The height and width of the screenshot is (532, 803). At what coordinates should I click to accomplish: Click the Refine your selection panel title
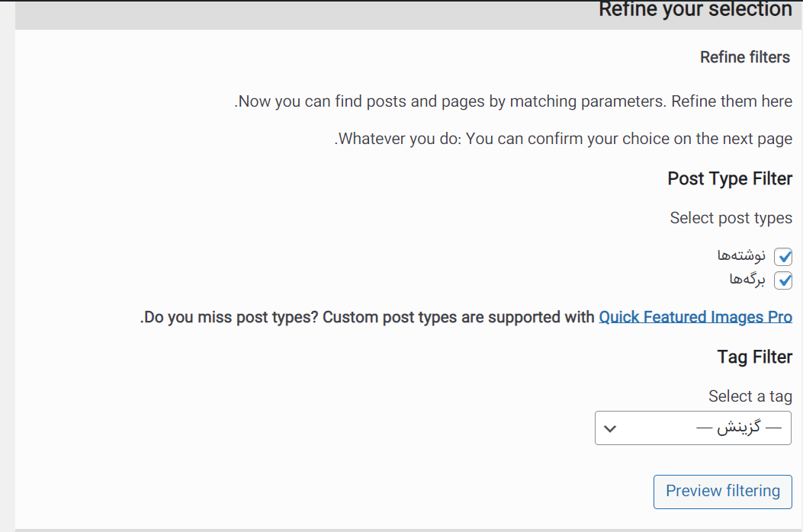(x=695, y=10)
